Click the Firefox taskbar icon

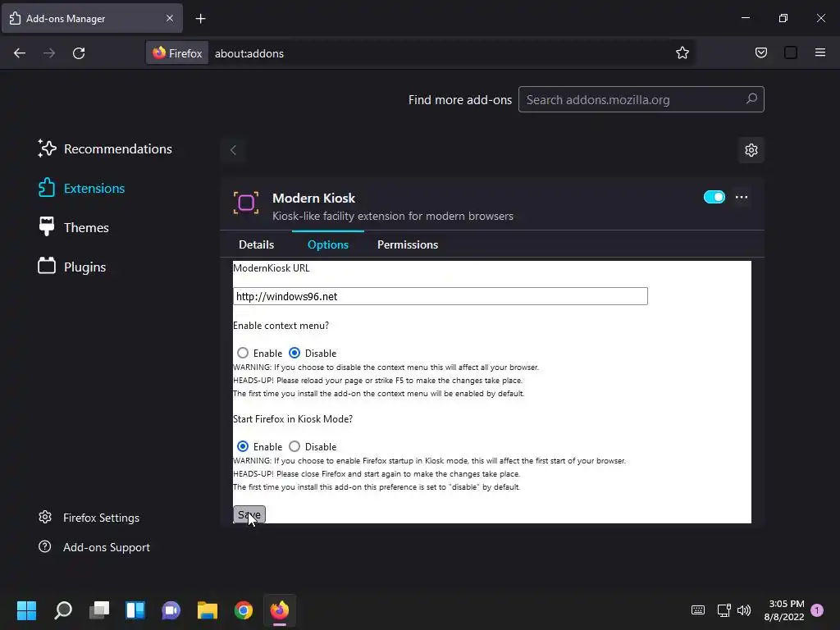click(279, 610)
